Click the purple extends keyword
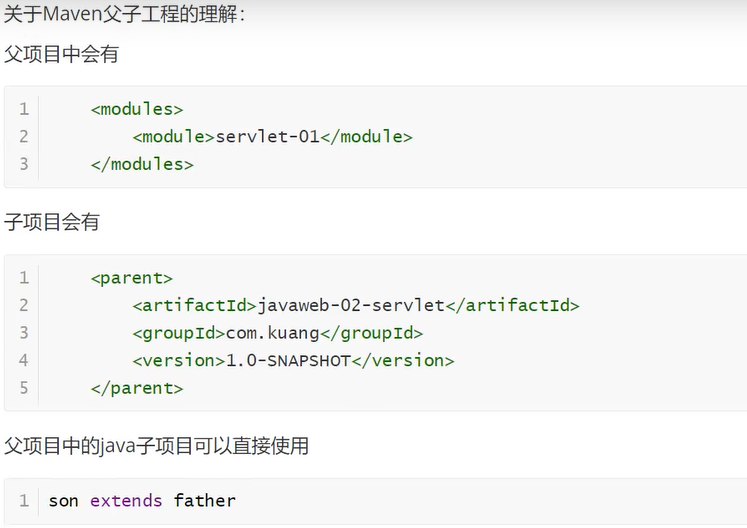747x528 pixels. [x=126, y=501]
